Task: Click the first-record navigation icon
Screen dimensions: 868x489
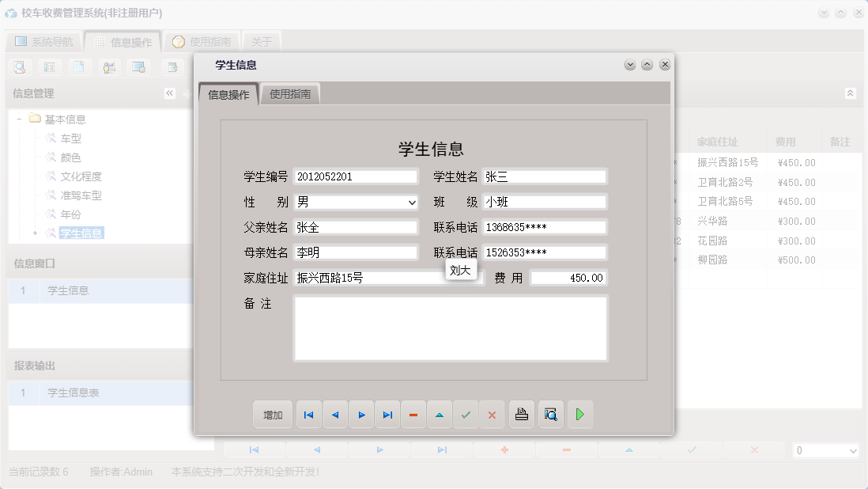Action: point(308,414)
